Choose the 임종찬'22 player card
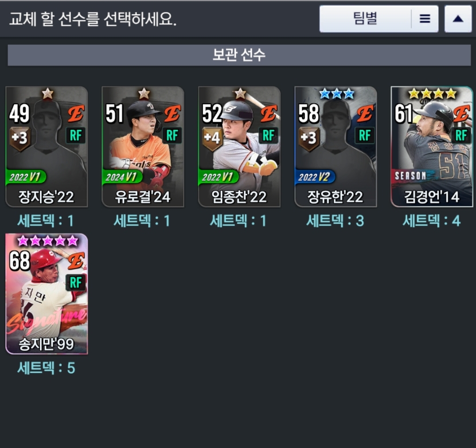Viewport: 476px width, 448px height. (x=239, y=147)
